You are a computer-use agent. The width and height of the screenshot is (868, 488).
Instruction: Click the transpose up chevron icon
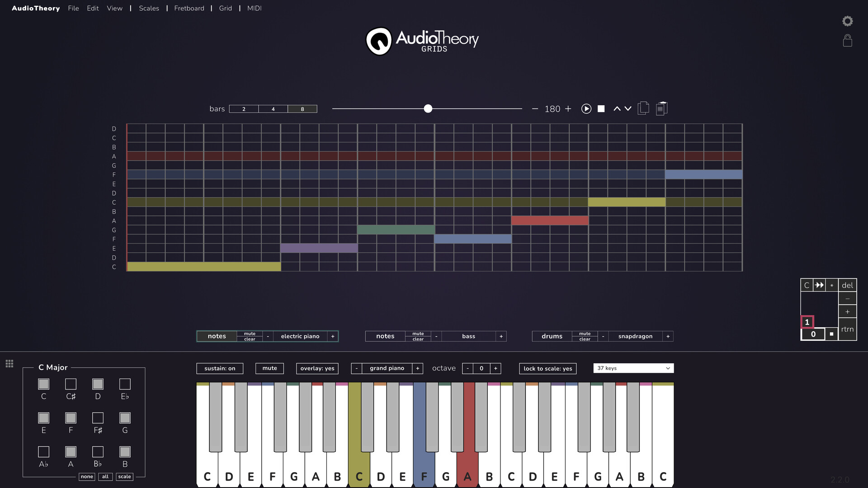[x=617, y=108]
